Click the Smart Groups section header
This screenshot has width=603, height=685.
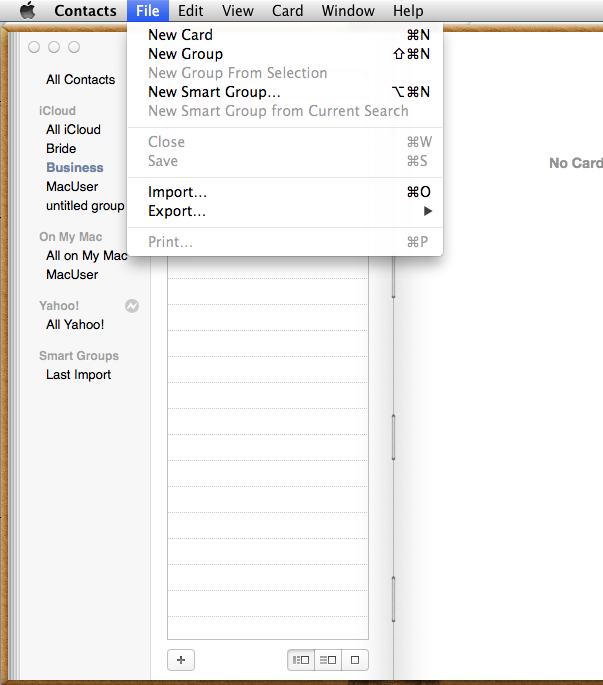(79, 356)
